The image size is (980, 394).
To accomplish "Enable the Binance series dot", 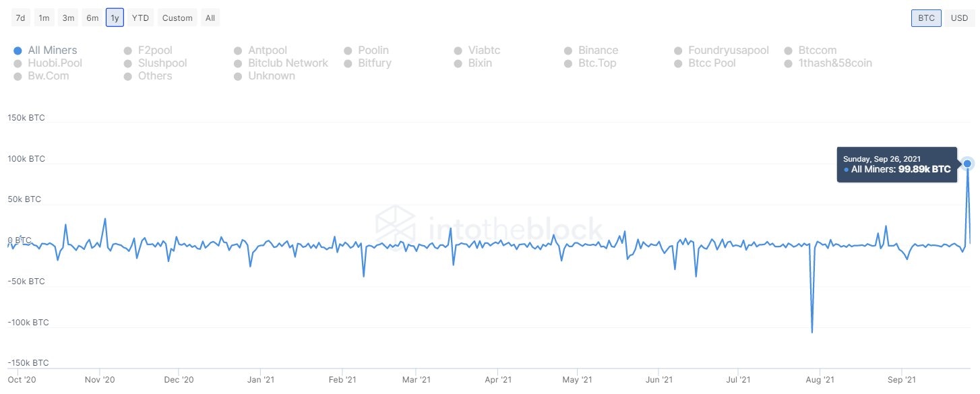I will [x=570, y=50].
